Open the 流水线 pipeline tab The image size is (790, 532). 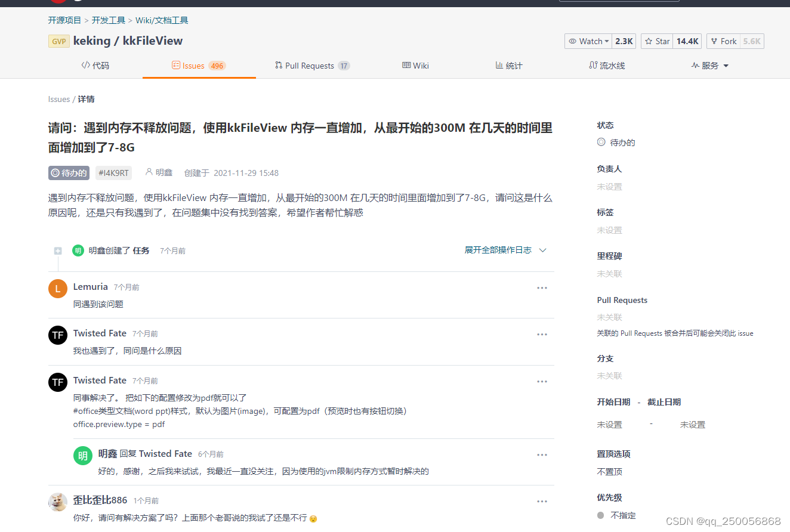(607, 66)
